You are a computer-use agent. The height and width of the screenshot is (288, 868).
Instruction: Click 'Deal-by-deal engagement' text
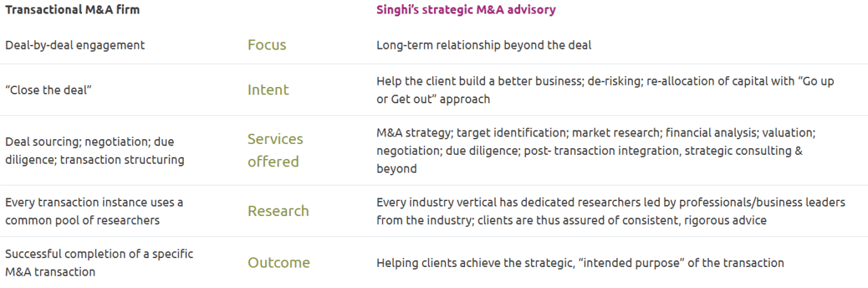coord(75,46)
